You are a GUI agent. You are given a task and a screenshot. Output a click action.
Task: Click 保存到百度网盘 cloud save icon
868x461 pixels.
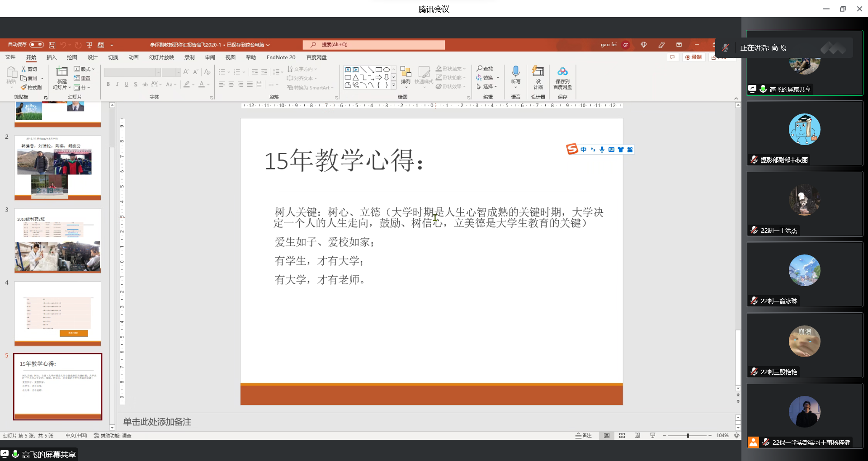point(562,77)
